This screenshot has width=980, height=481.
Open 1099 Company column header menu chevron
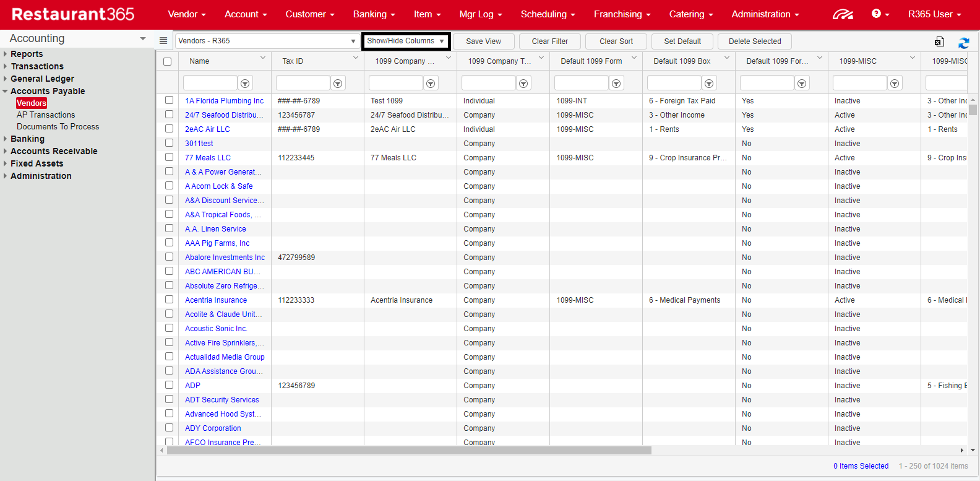pos(449,58)
